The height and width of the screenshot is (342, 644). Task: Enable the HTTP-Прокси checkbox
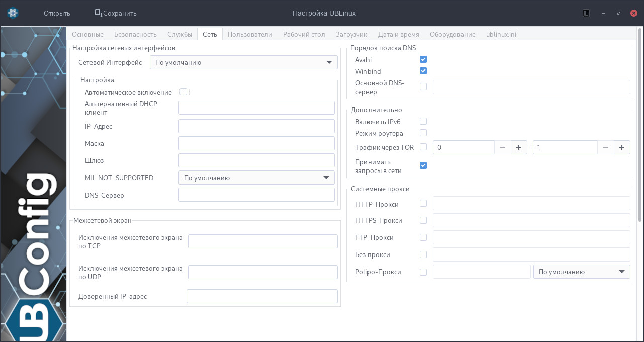423,203
